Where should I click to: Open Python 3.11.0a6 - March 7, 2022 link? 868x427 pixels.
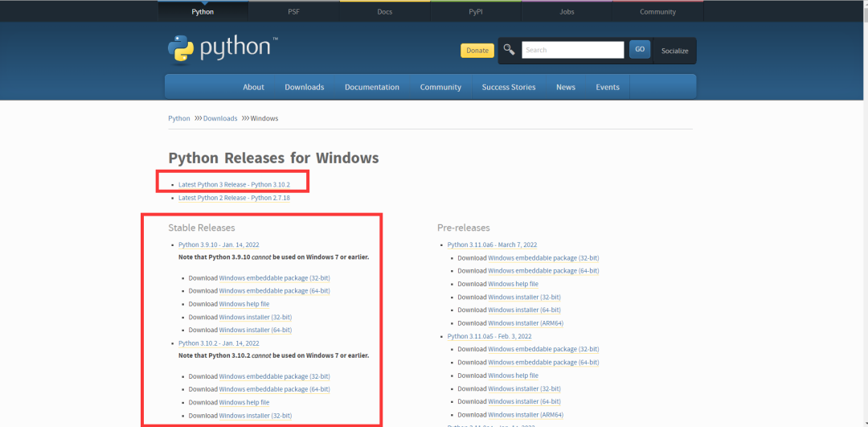point(492,244)
